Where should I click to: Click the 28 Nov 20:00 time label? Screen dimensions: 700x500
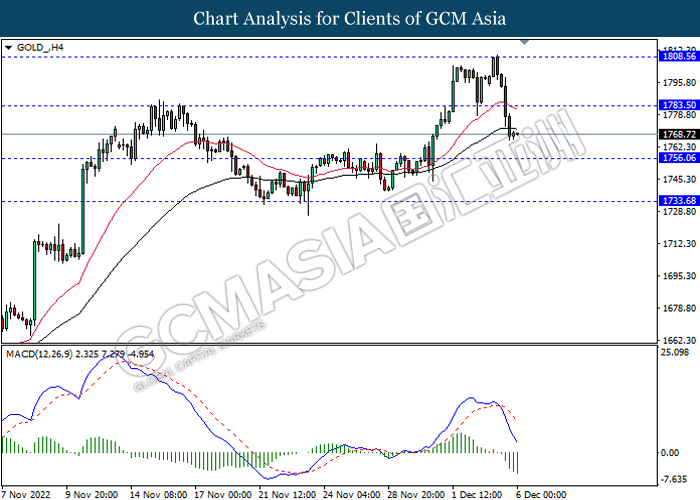coord(416,495)
